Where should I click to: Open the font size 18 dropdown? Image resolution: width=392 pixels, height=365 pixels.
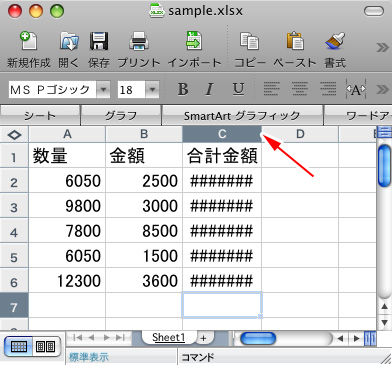pos(152,89)
